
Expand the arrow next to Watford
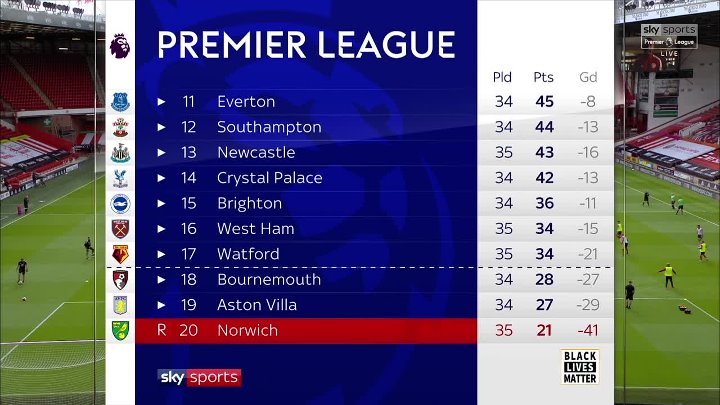pos(162,254)
